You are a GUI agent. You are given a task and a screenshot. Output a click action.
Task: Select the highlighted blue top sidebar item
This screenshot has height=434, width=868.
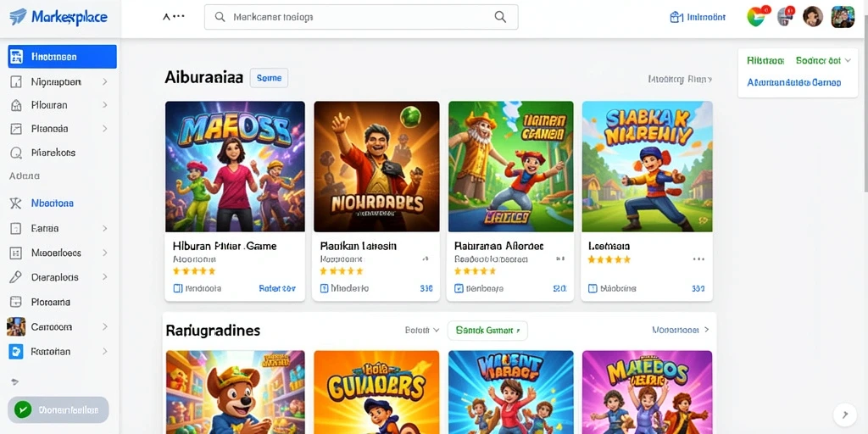62,57
